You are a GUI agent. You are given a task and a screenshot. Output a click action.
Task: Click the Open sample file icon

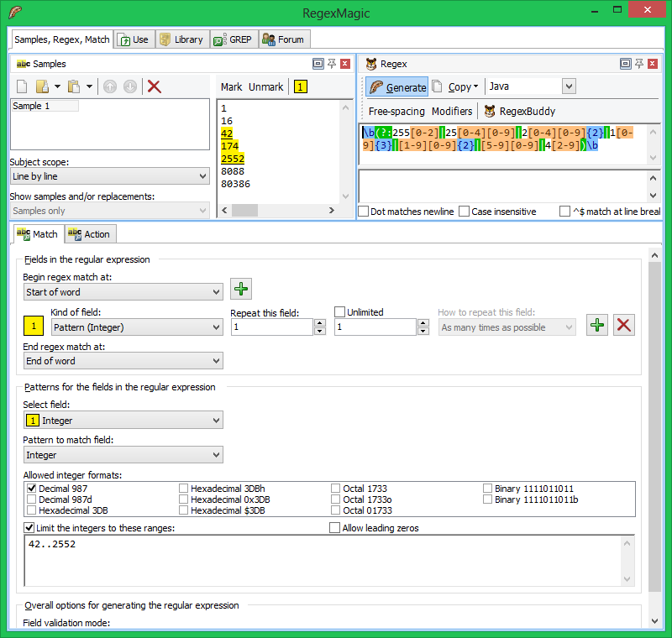pos(42,87)
